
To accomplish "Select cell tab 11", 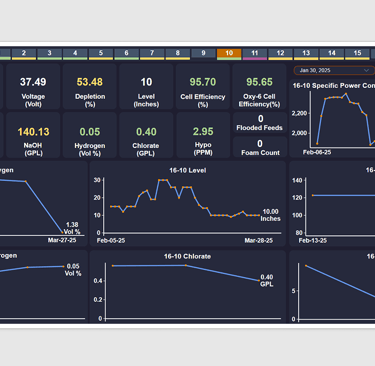I will coord(255,53).
